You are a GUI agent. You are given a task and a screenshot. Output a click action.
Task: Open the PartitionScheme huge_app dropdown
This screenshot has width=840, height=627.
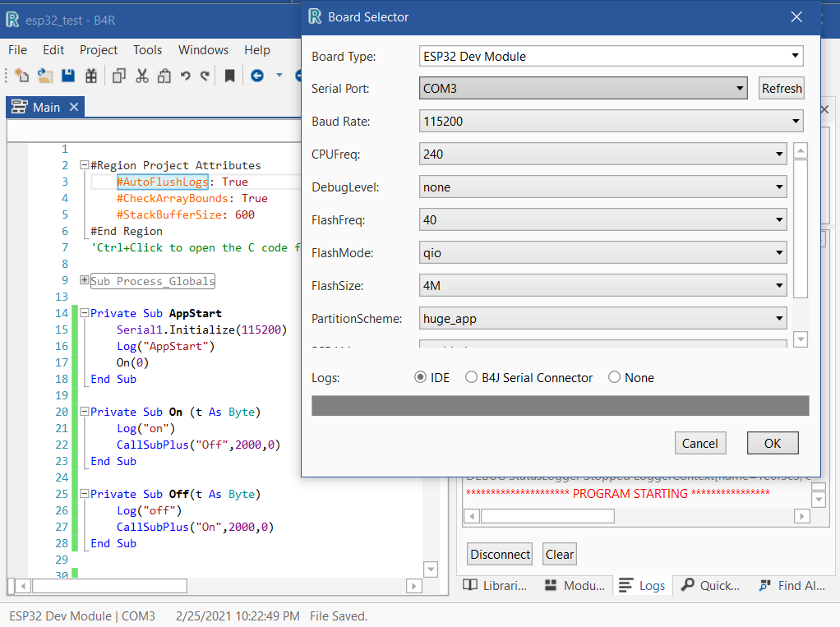(x=602, y=319)
